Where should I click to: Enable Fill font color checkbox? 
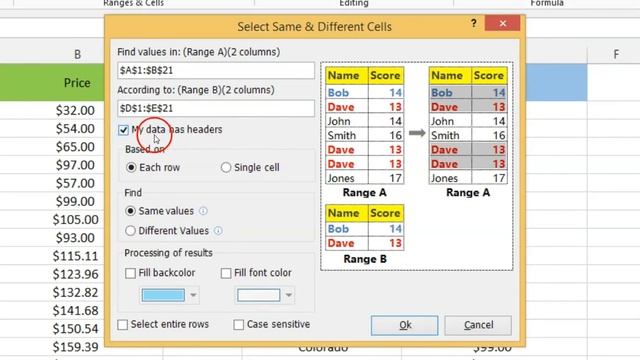[x=226, y=273]
